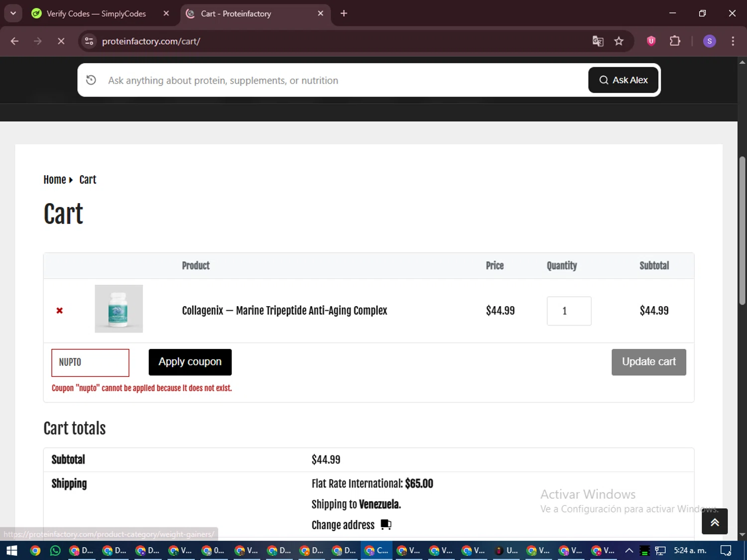Go forward one page in browser
747x560 pixels.
pos(38,41)
